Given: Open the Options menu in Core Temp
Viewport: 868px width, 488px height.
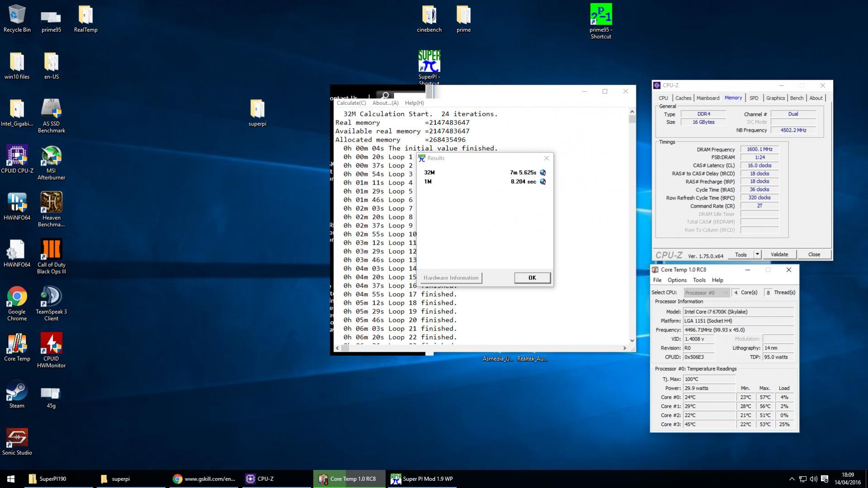Looking at the screenshot, I should coord(677,280).
